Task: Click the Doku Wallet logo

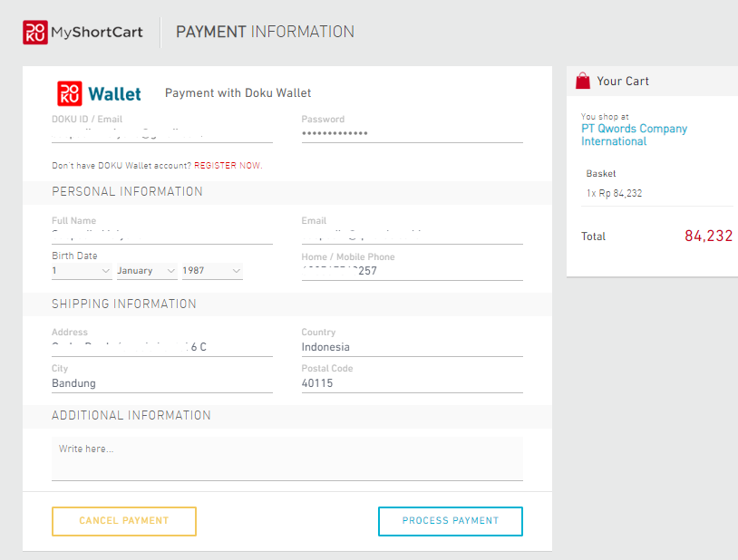Action: pyautogui.click(x=100, y=93)
